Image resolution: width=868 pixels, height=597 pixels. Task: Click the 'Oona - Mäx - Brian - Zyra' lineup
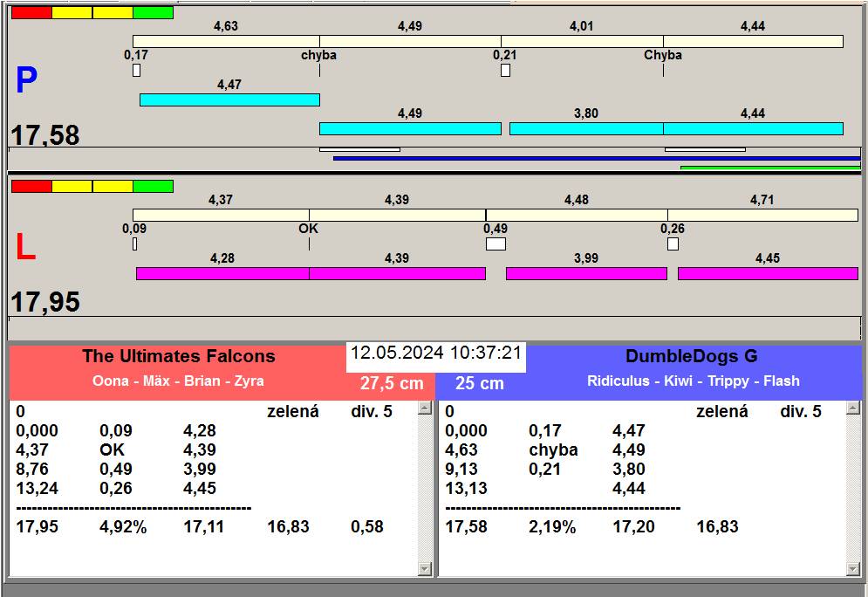178,381
